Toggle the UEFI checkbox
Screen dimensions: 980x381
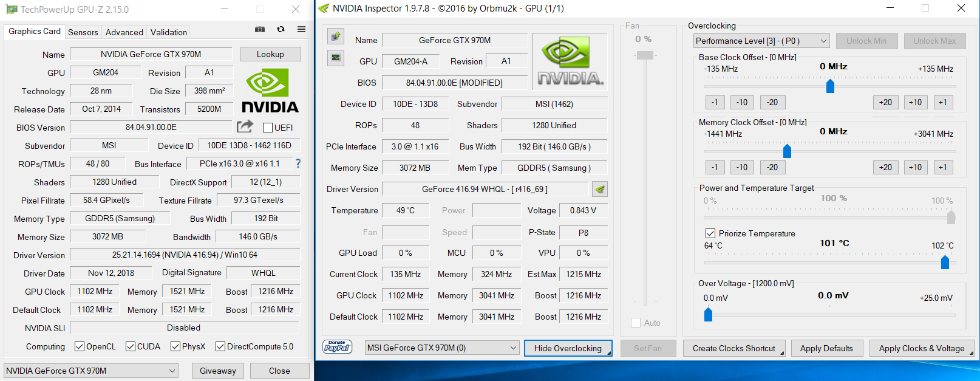(x=267, y=128)
